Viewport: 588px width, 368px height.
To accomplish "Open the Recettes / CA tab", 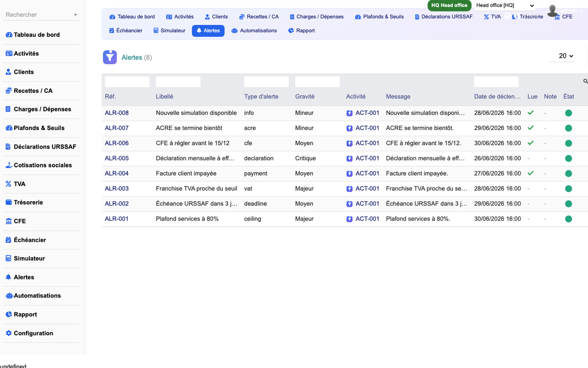I will coord(259,17).
